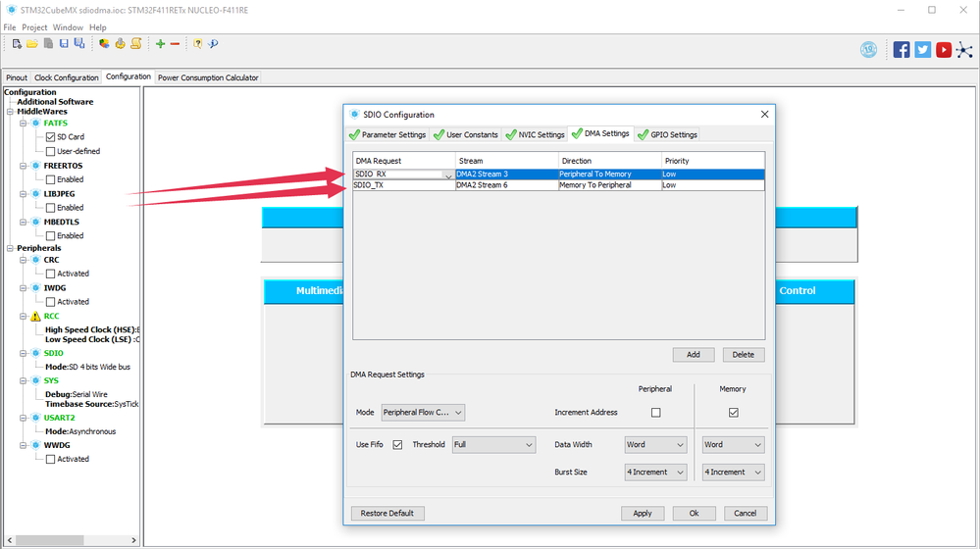Click the colorful Generate Report toolbar icon

point(104,44)
